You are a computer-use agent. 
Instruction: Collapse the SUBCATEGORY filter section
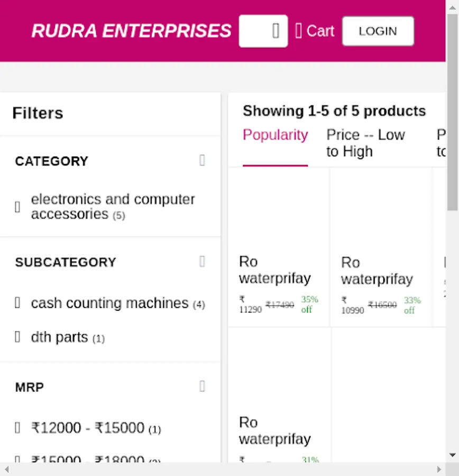[202, 261]
